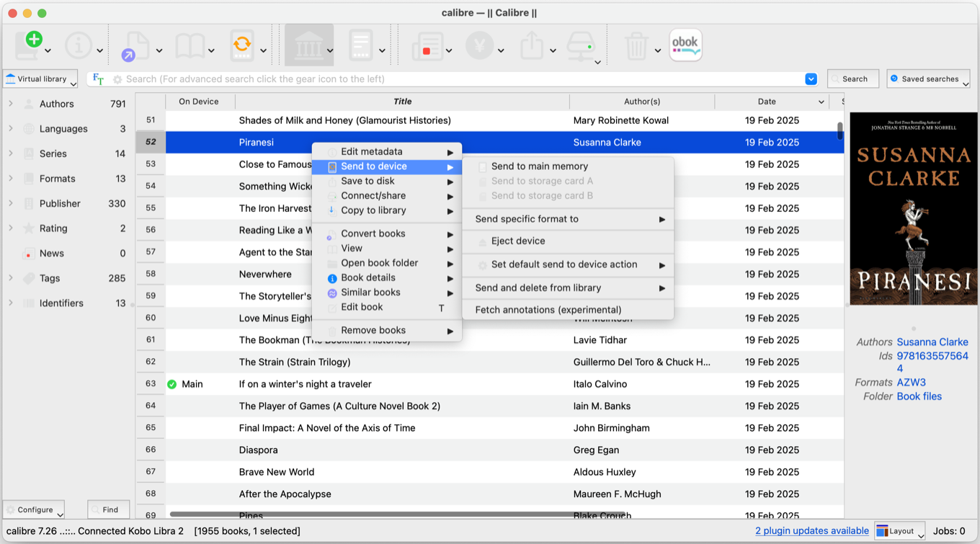The width and height of the screenshot is (980, 544).
Task: Open the Virtual library dropdown
Action: 40,79
